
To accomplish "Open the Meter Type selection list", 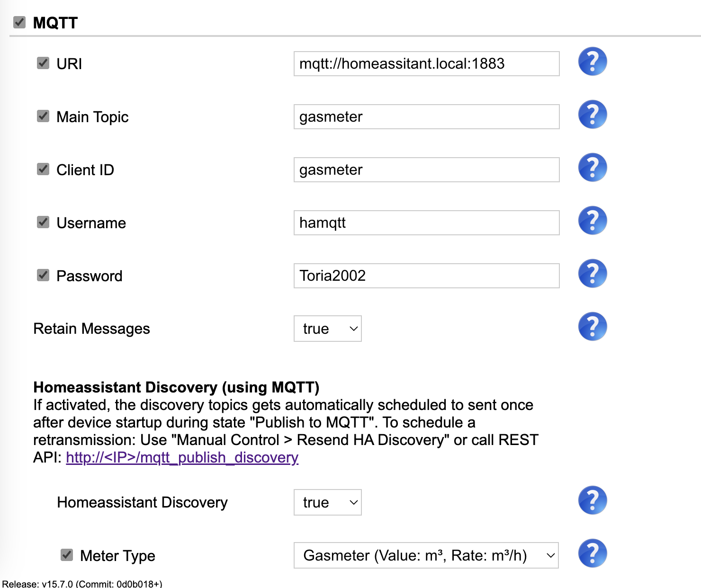I will click(426, 555).
